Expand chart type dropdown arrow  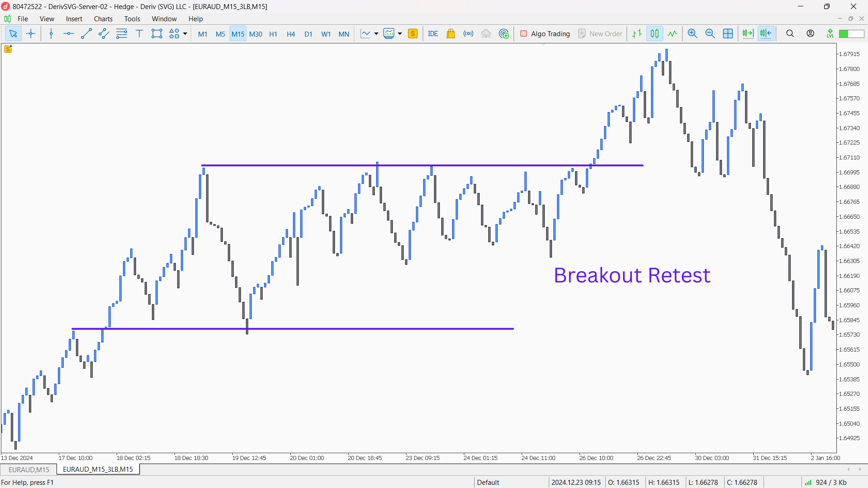coord(376,33)
